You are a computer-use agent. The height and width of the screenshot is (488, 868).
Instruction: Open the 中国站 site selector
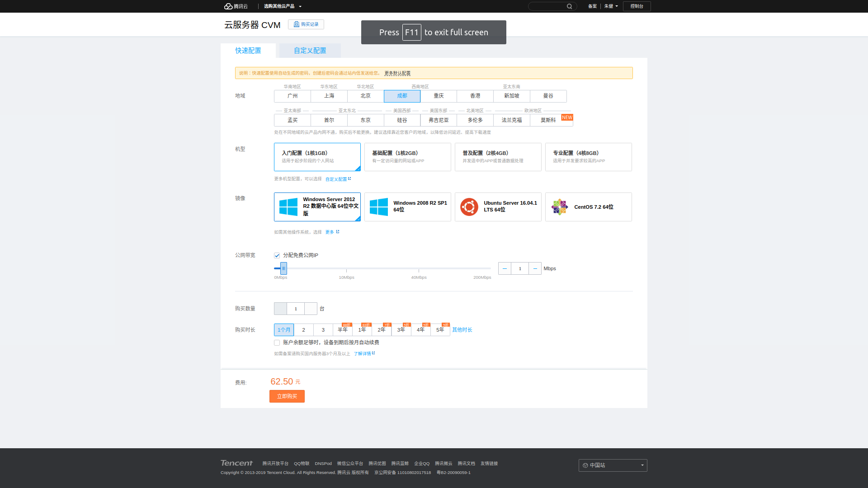pyautogui.click(x=613, y=465)
